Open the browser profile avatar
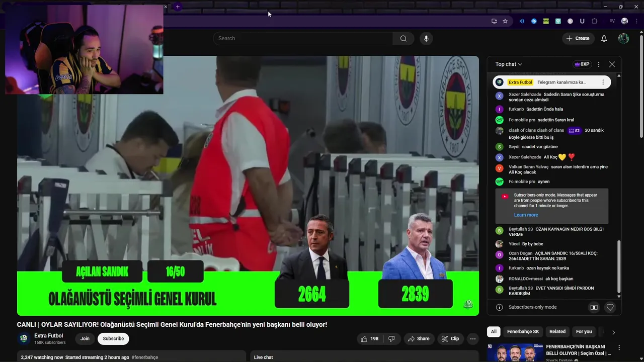The width and height of the screenshot is (644, 362). (624, 21)
